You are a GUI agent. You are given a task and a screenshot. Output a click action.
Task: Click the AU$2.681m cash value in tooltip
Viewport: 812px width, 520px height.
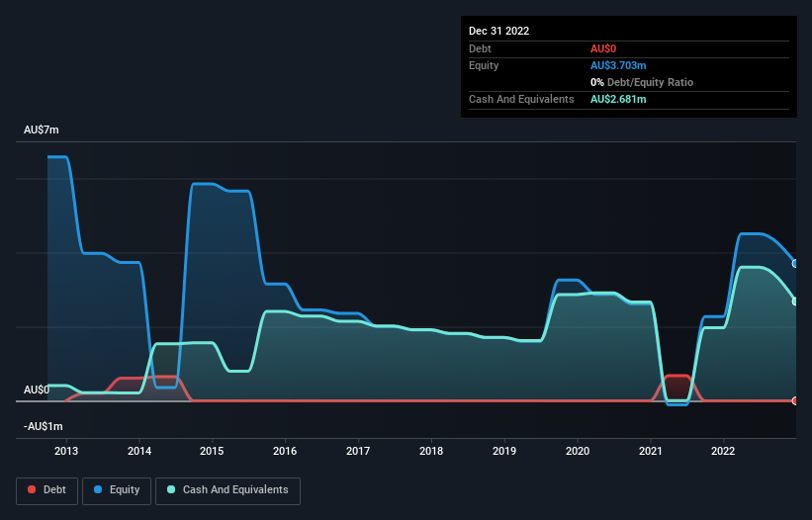tap(618, 99)
